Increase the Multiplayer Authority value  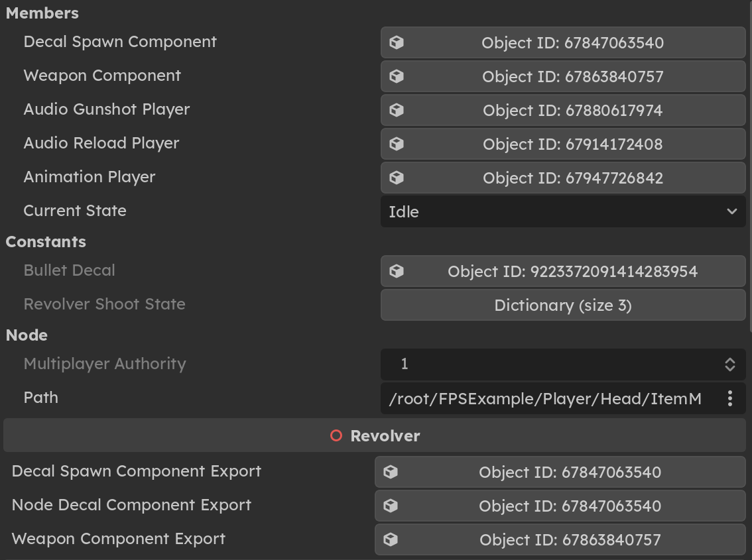click(x=729, y=360)
